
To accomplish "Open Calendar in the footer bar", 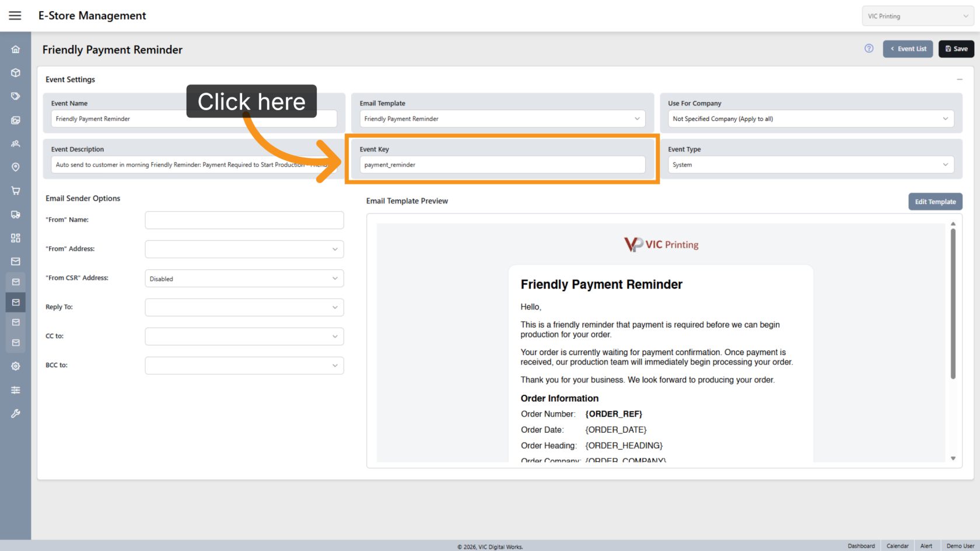I will 898,546.
